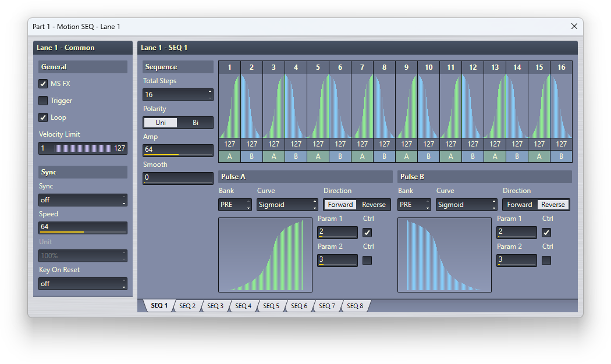Enable the Trigger checkbox
The height and width of the screenshot is (364, 611).
[43, 101]
